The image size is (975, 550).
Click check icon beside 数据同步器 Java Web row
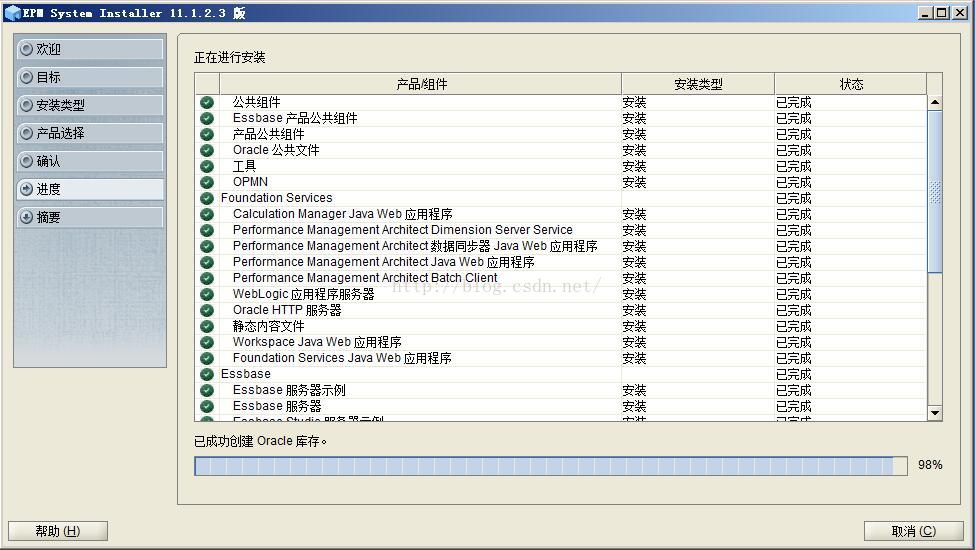coord(207,246)
